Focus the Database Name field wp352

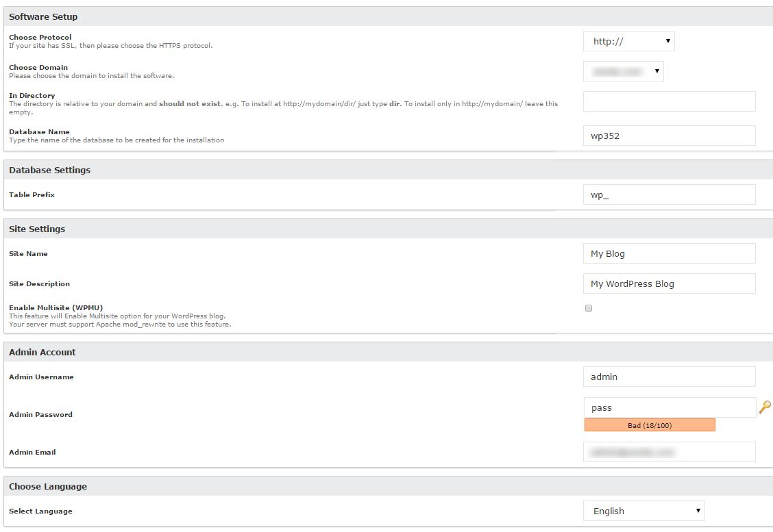tap(669, 136)
